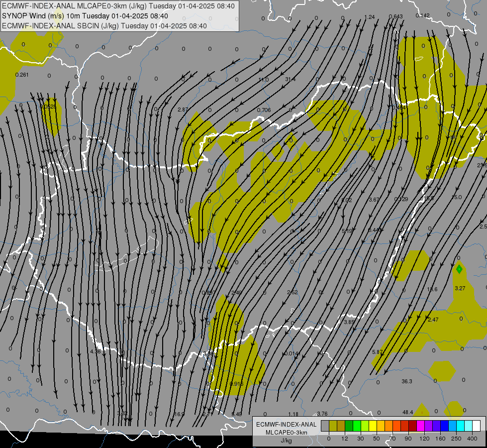Click the 3.27 value below the green diamond
Viewport: 487px width, 448px height.
[460, 288]
